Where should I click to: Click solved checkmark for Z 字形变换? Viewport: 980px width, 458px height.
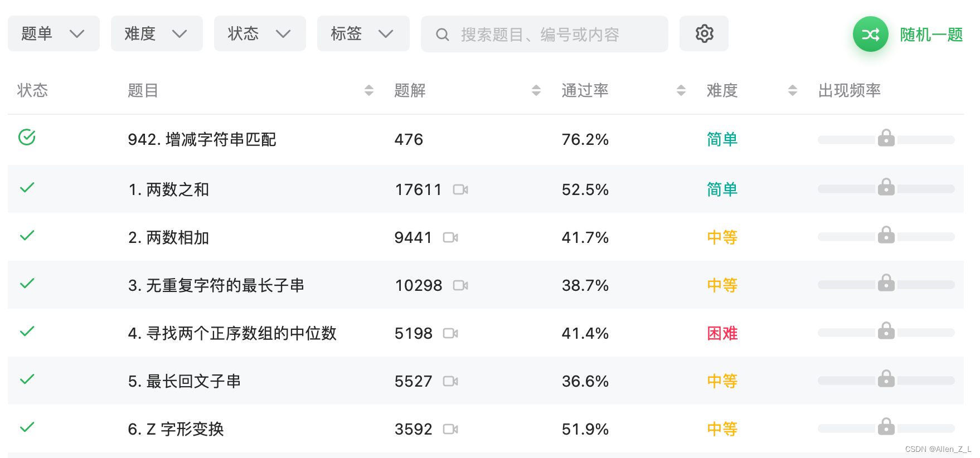(27, 427)
